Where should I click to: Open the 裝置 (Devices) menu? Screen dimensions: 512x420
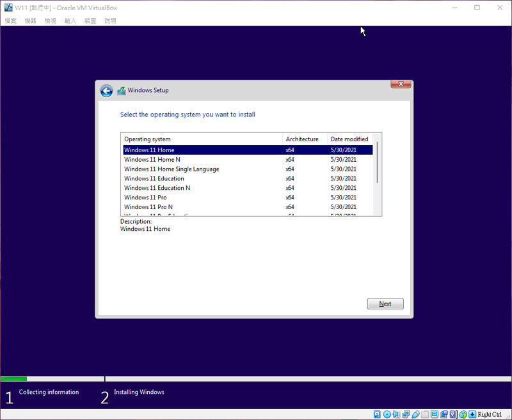[x=90, y=21]
